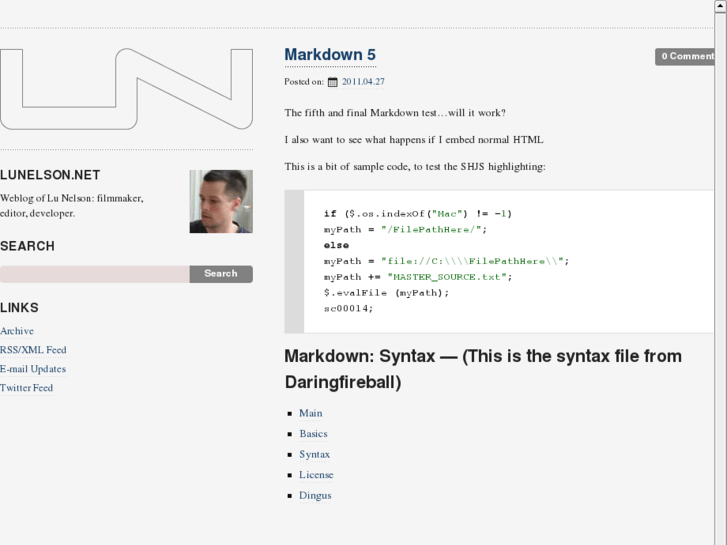This screenshot has height=545, width=727.
Task: Go to the Dingus list link
Action: pyautogui.click(x=315, y=495)
